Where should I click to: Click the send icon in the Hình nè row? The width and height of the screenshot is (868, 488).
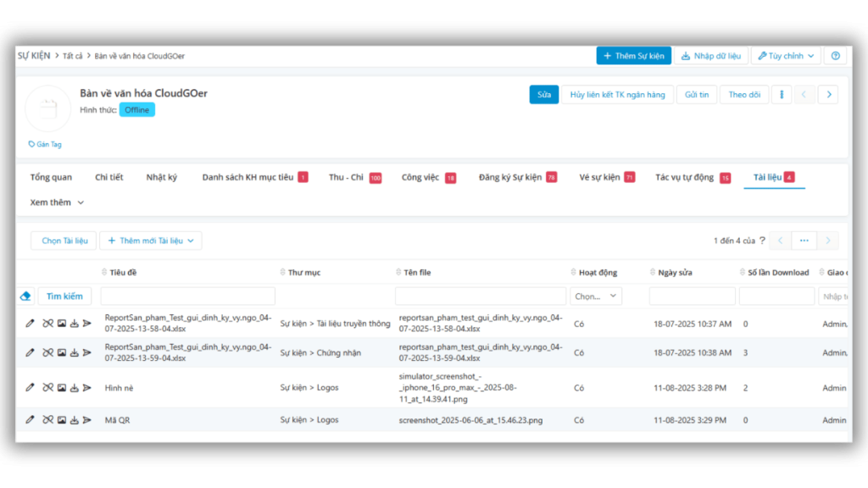click(x=86, y=387)
